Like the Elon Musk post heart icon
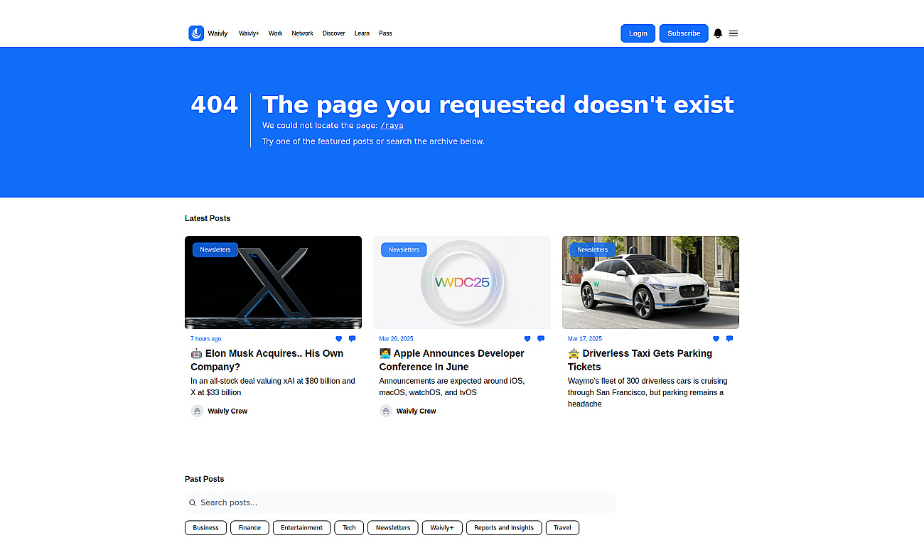Screen dimensions: 924x560 pos(338,339)
